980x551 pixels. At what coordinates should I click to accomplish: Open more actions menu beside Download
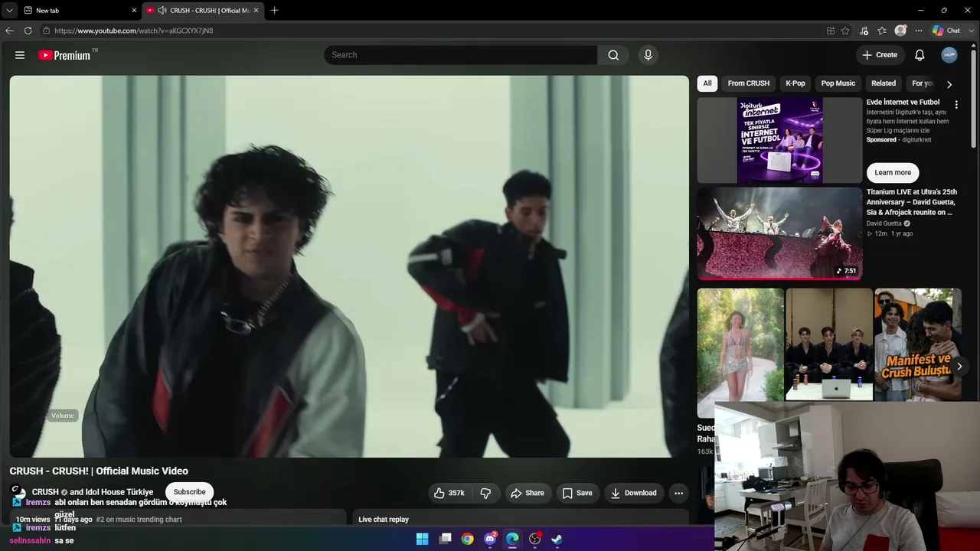pos(678,494)
